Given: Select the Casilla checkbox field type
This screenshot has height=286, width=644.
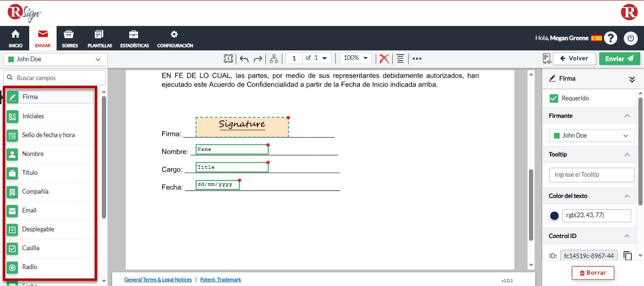Looking at the screenshot, I should tap(31, 248).
